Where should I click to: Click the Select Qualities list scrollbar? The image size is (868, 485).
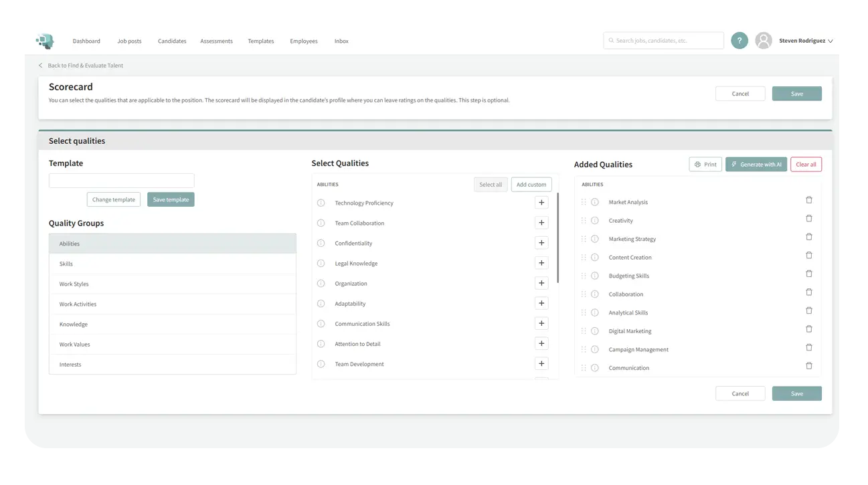(557, 237)
